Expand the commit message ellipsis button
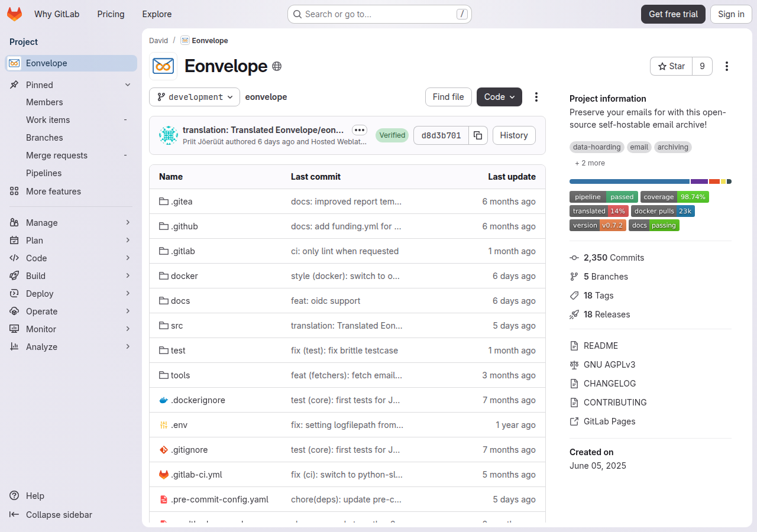Screen dimensions: 757x532 [x=360, y=130]
